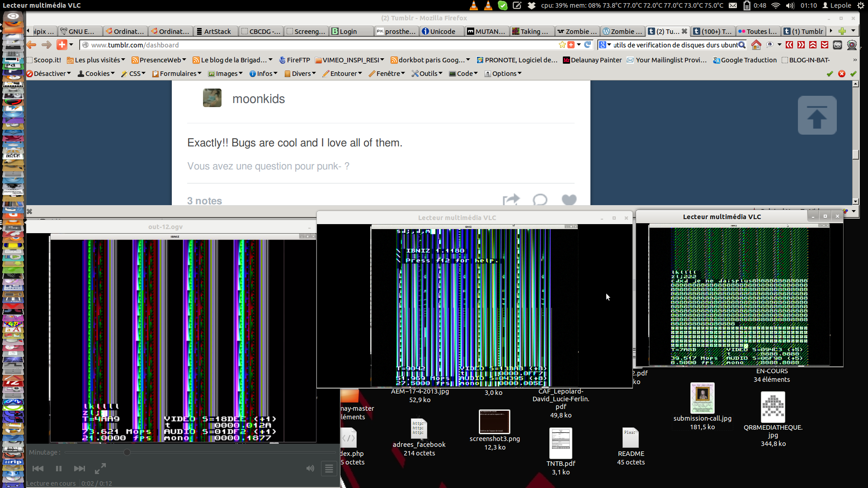Image resolution: width=868 pixels, height=488 pixels.
Task: Open the Cookies dropdown in toolbar
Action: 96,74
